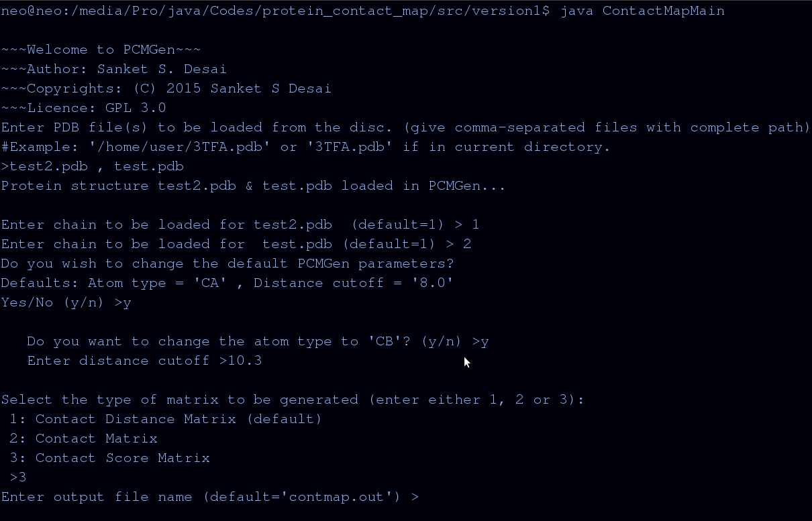This screenshot has height=521, width=812.
Task: Click option '2: Contact Matrix'
Action: (x=83, y=439)
